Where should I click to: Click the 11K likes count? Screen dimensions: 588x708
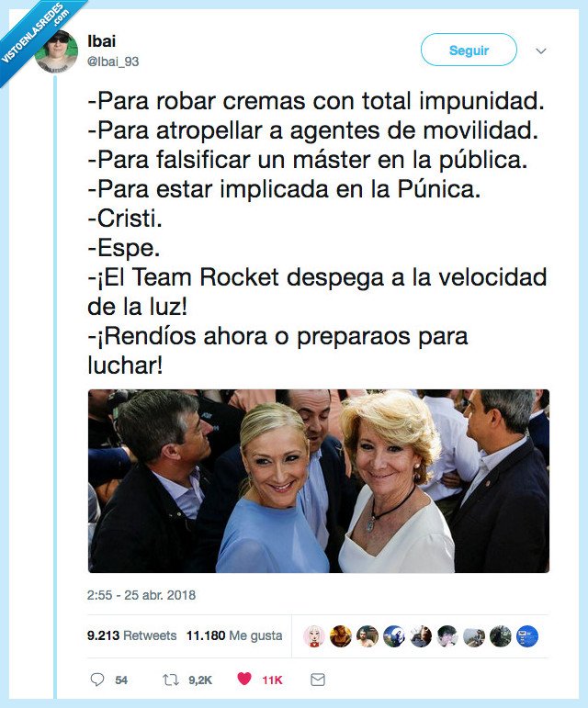pos(272,680)
